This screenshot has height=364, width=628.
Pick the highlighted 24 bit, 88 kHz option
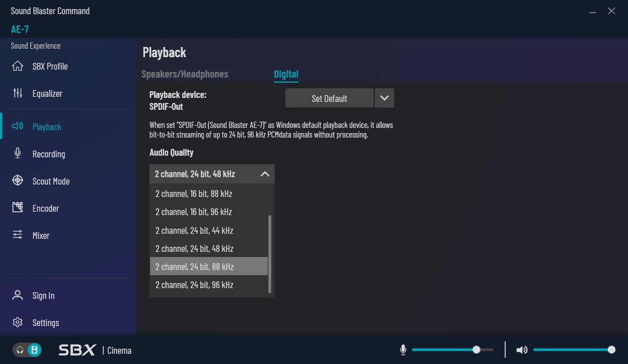click(x=208, y=266)
